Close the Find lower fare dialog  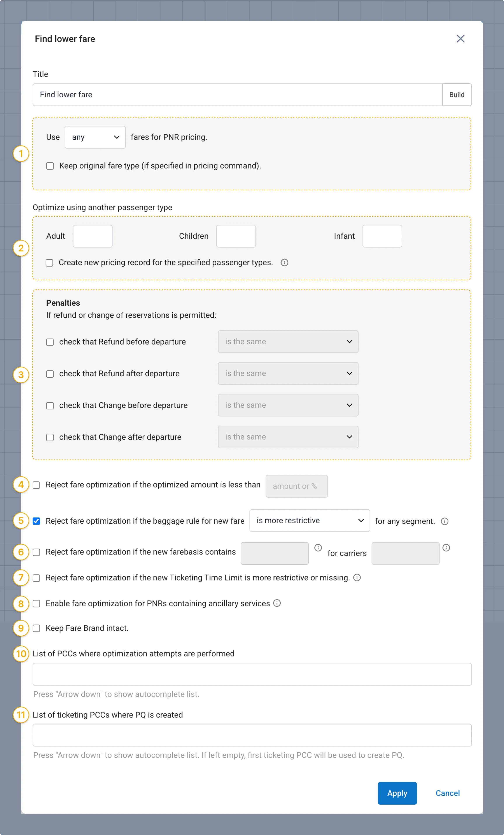[460, 39]
